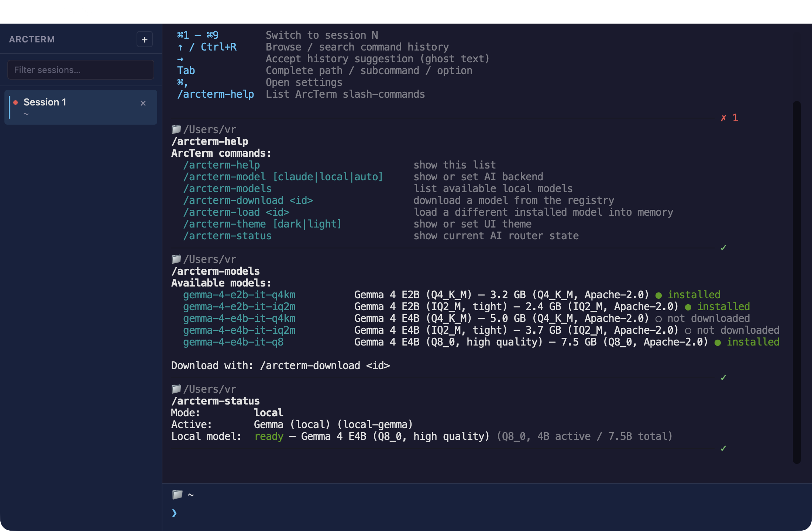The image size is (812, 531).
Task: Click the right-arrow shortcut key symbol
Action: click(x=180, y=59)
